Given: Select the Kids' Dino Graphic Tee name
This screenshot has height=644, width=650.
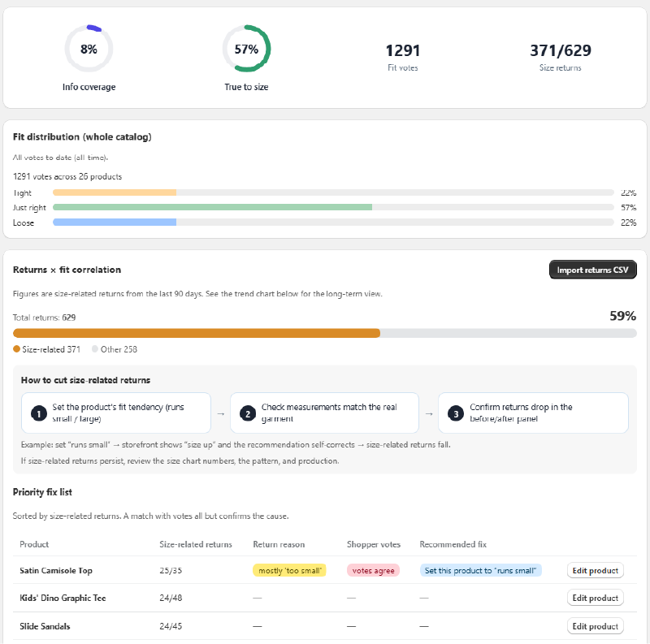Looking at the screenshot, I should click(63, 598).
